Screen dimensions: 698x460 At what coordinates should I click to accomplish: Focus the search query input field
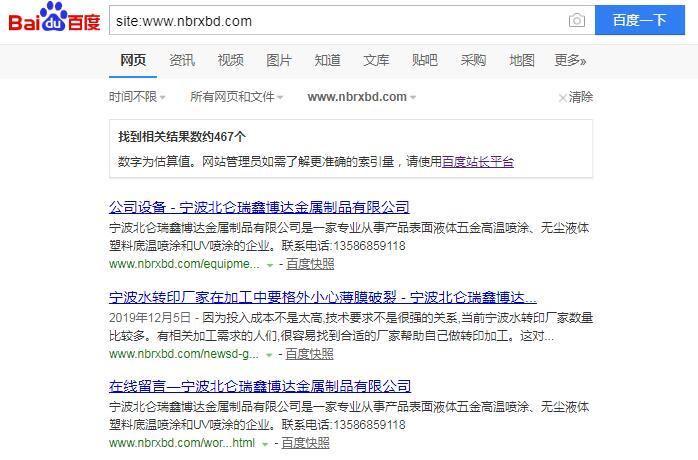point(338,20)
